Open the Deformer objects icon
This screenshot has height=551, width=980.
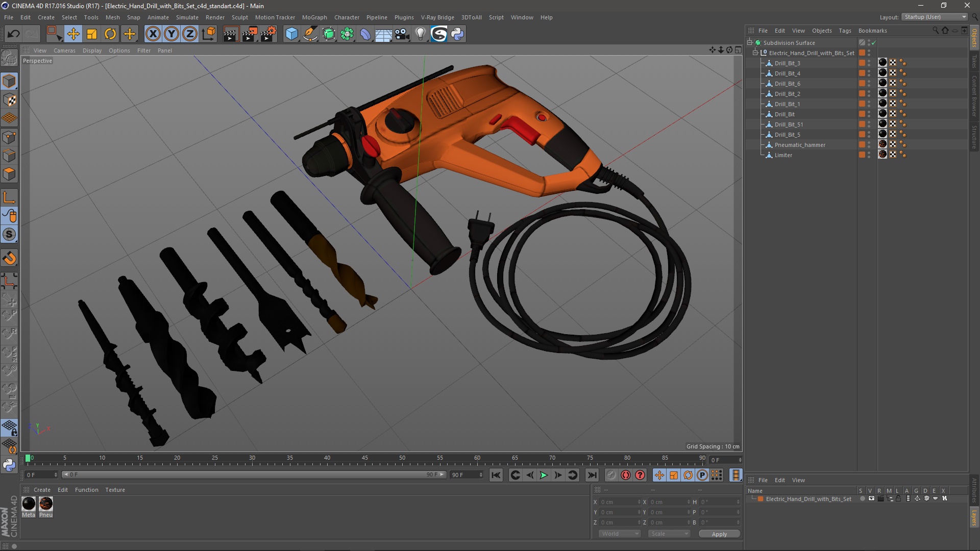pos(365,34)
